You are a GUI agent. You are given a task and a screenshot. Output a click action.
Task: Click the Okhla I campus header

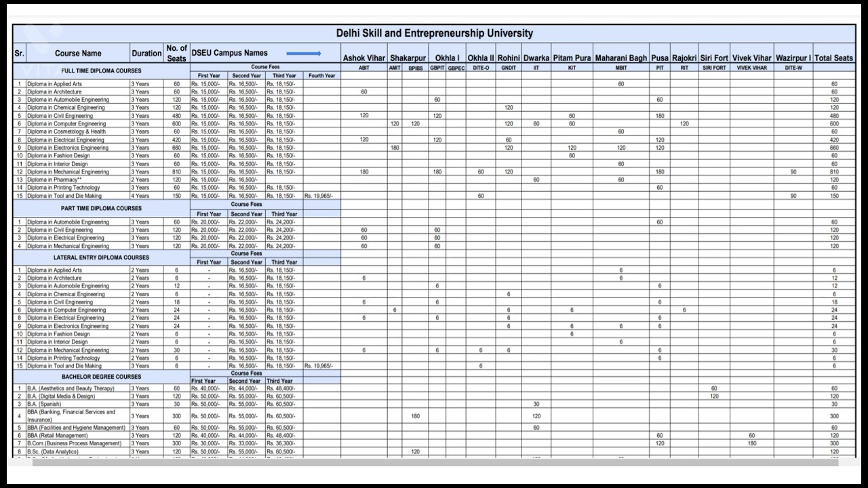click(x=447, y=58)
